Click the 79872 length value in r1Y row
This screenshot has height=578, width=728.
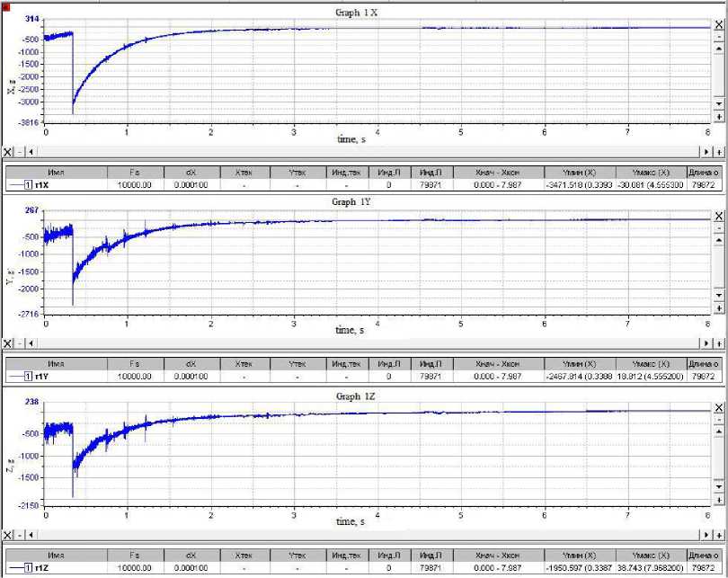[703, 377]
